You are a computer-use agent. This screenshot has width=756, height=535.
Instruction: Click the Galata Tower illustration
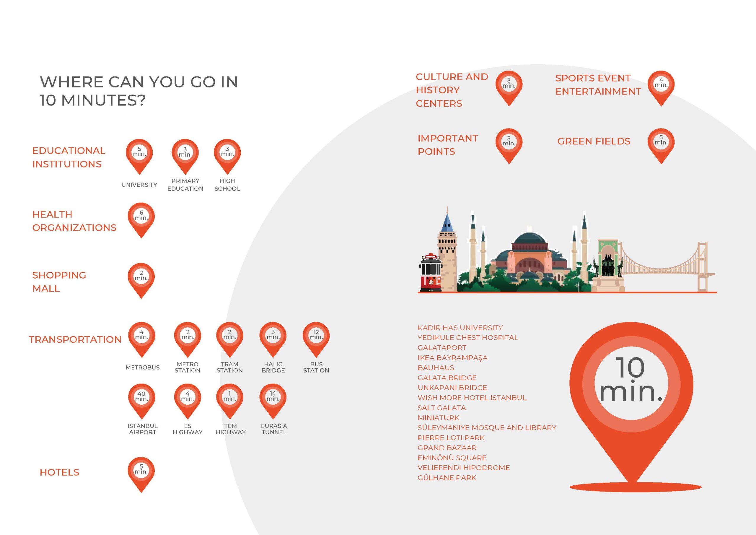pyautogui.click(x=447, y=249)
